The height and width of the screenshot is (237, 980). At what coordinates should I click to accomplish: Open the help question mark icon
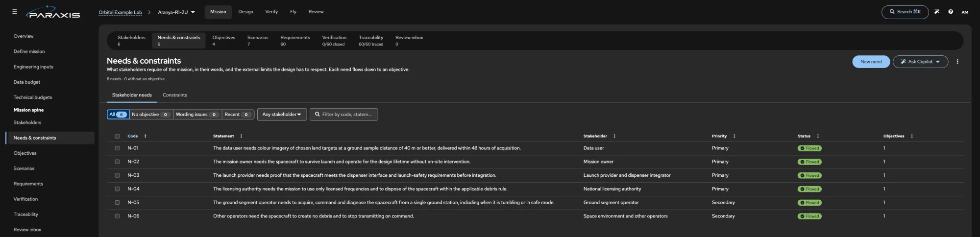[x=951, y=12]
